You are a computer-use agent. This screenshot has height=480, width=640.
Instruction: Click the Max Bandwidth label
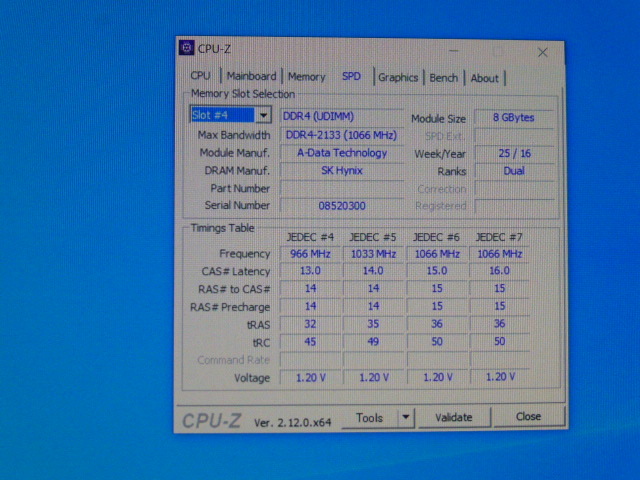pyautogui.click(x=234, y=135)
